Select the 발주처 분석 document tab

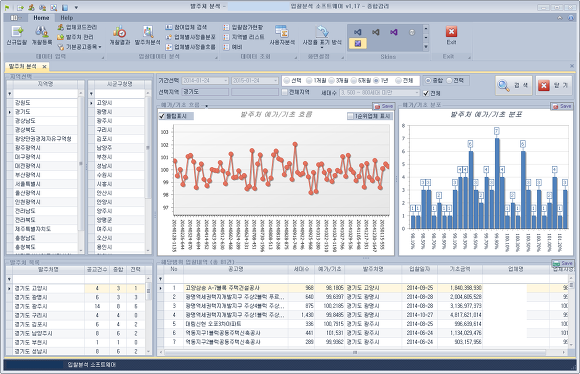[23, 67]
